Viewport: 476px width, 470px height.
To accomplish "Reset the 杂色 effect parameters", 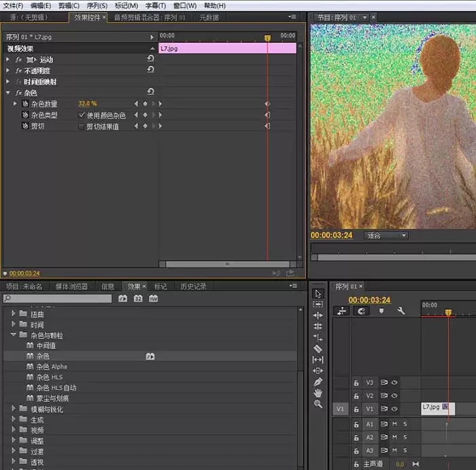I will (x=150, y=92).
